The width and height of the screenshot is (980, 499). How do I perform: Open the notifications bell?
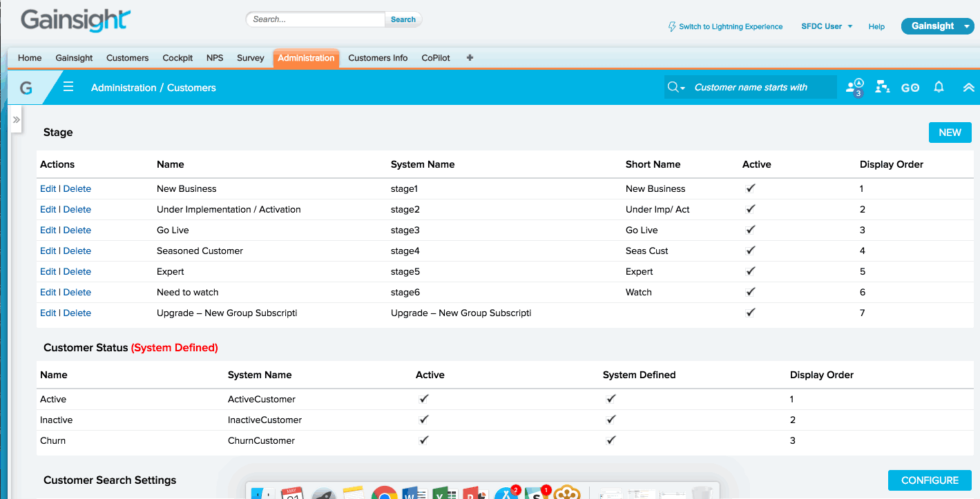click(x=939, y=87)
